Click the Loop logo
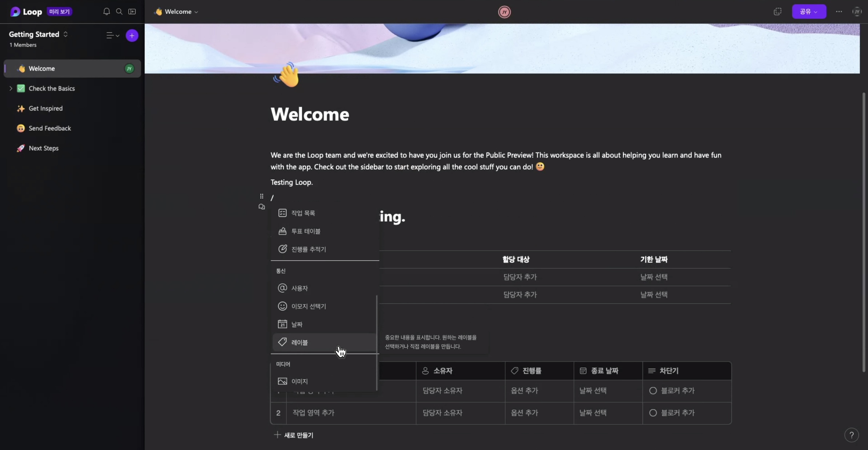 point(26,12)
